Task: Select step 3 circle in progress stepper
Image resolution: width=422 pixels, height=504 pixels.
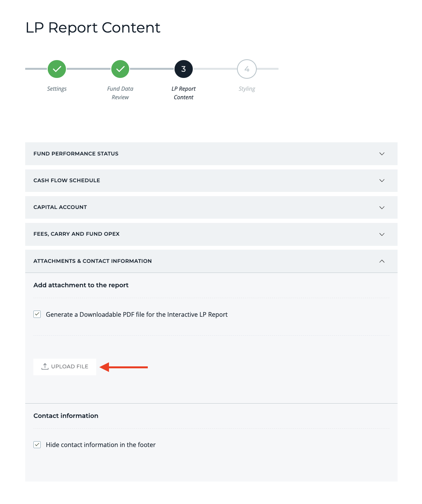Action: tap(183, 69)
